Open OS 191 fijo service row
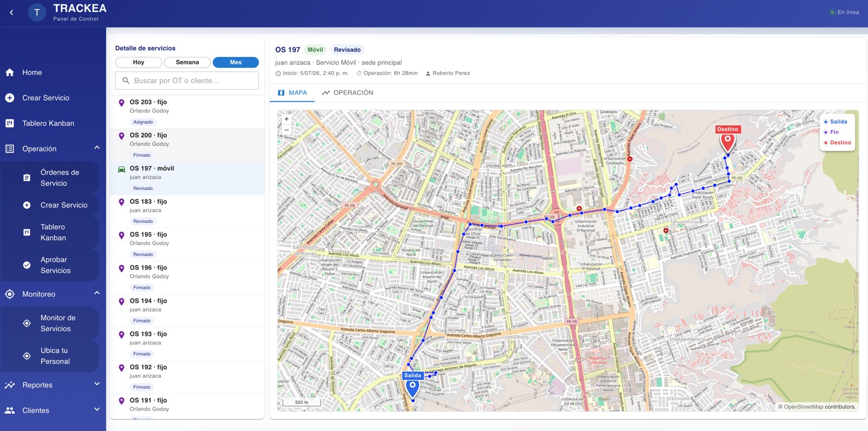The image size is (868, 431). [x=187, y=407]
